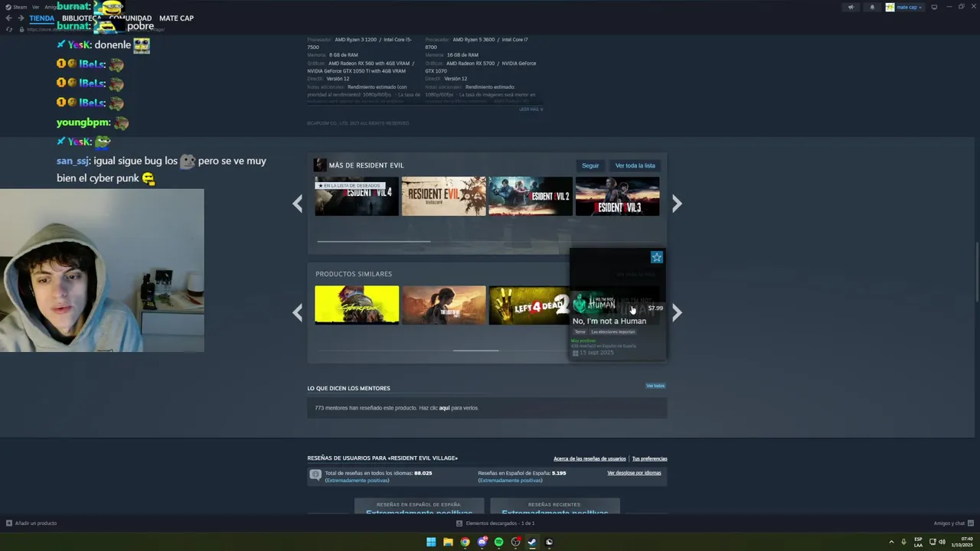Open the Resident Evil franchise icon
The image size is (980, 551).
pos(320,165)
